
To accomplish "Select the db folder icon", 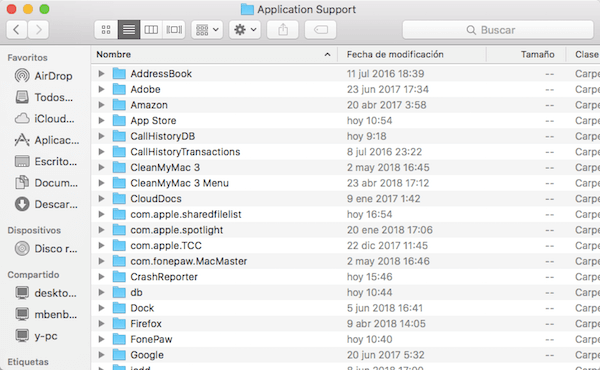I will coord(119,292).
